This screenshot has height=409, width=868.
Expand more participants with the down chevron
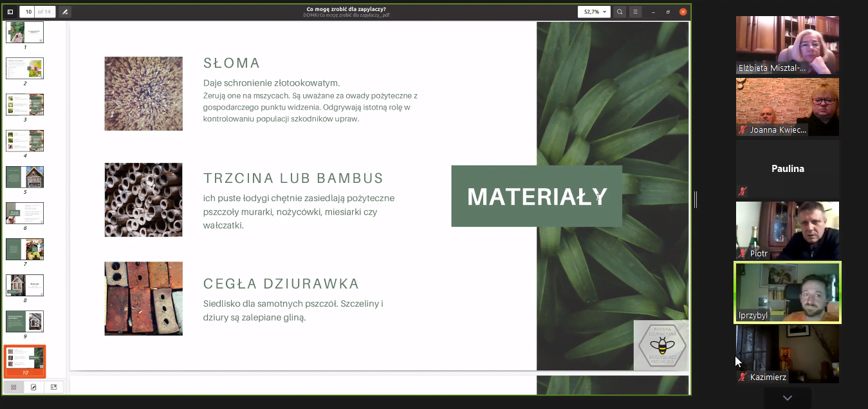click(x=788, y=398)
